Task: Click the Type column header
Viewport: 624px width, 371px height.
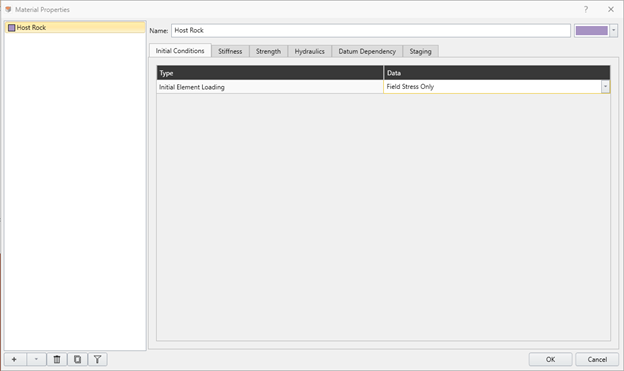Action: click(x=270, y=73)
